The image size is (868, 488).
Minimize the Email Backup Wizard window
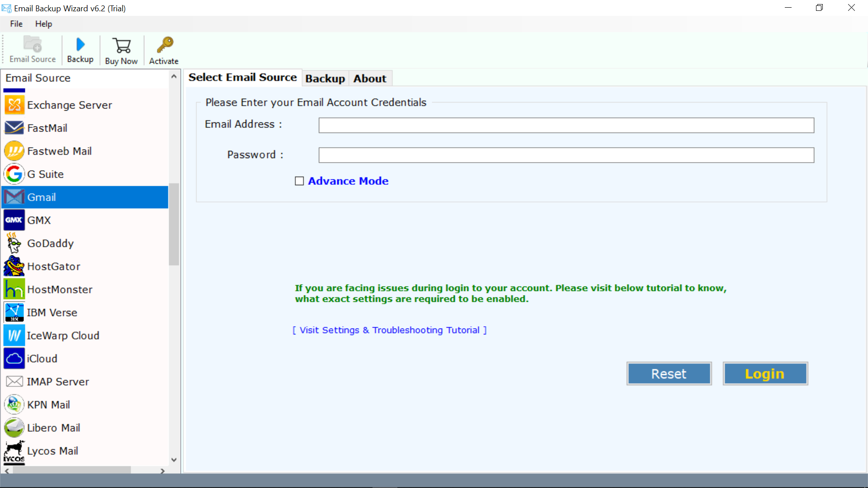pos(788,8)
